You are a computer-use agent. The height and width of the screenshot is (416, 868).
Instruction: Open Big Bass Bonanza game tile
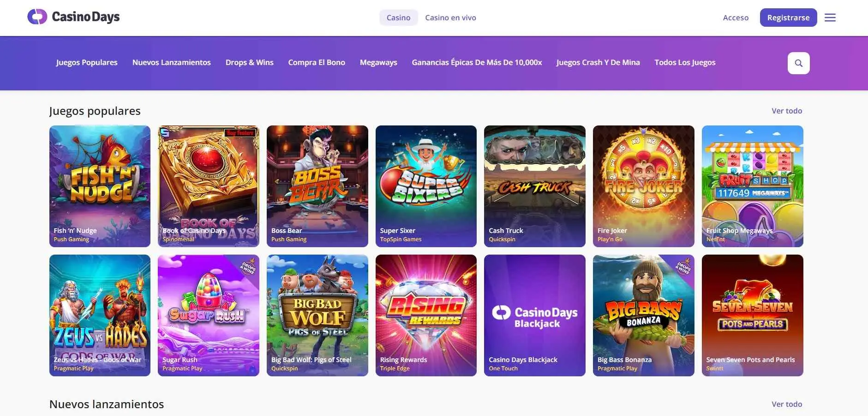643,315
